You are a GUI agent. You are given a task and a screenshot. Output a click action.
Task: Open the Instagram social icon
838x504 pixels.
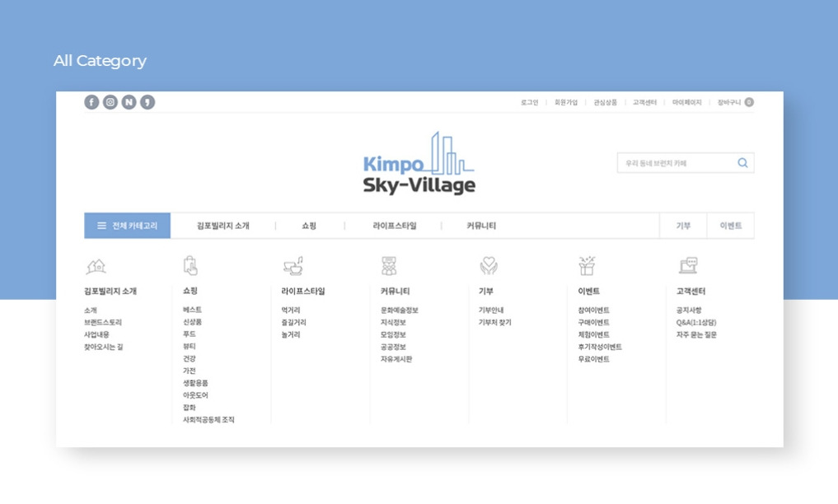click(110, 102)
